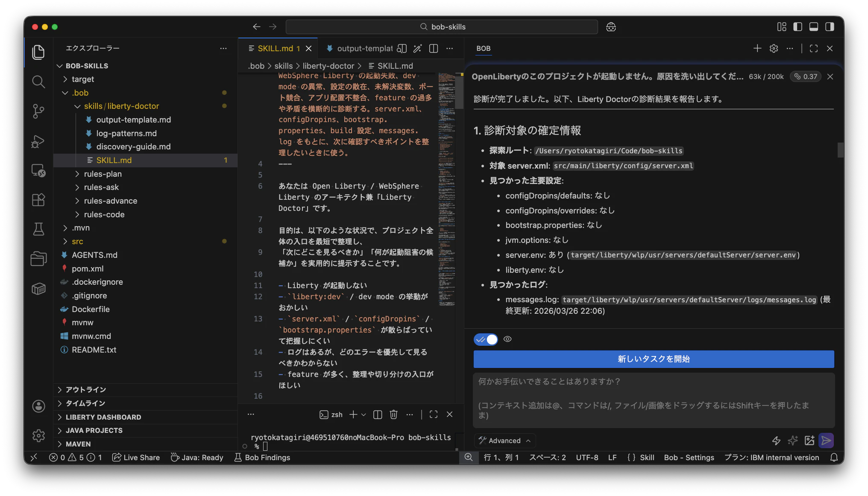Screen dimensions: 868x496
Task: Expand the LIBERTY DASHBOARD section
Action: click(x=103, y=417)
